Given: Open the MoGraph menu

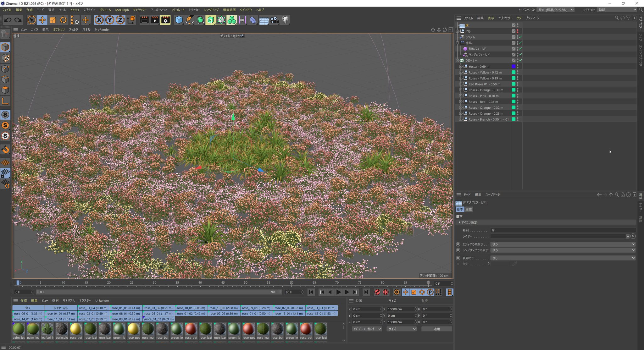Looking at the screenshot, I should [122, 10].
